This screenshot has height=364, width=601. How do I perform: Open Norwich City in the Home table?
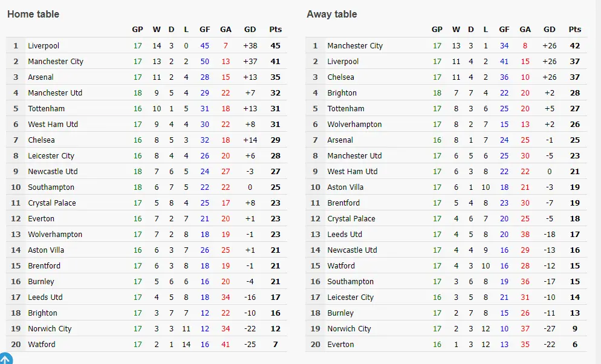(50, 329)
